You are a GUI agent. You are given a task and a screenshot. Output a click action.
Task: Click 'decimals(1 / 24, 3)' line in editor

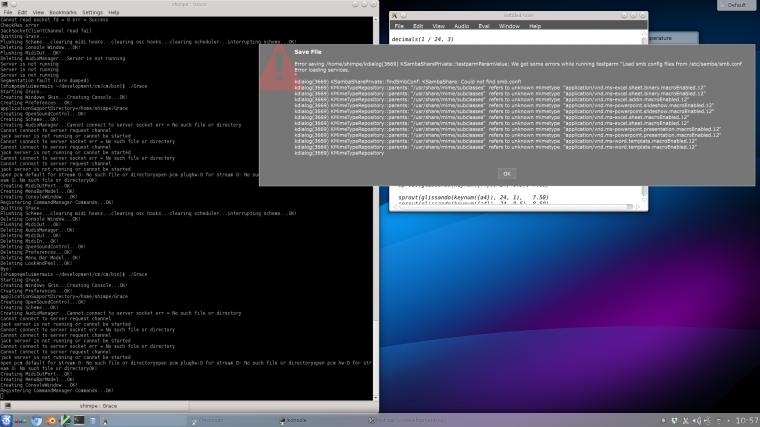pyautogui.click(x=423, y=39)
